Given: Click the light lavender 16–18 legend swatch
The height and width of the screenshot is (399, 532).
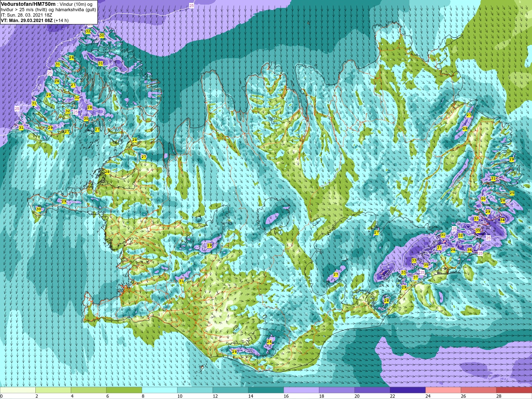Looking at the screenshot, I should tap(301, 390).
